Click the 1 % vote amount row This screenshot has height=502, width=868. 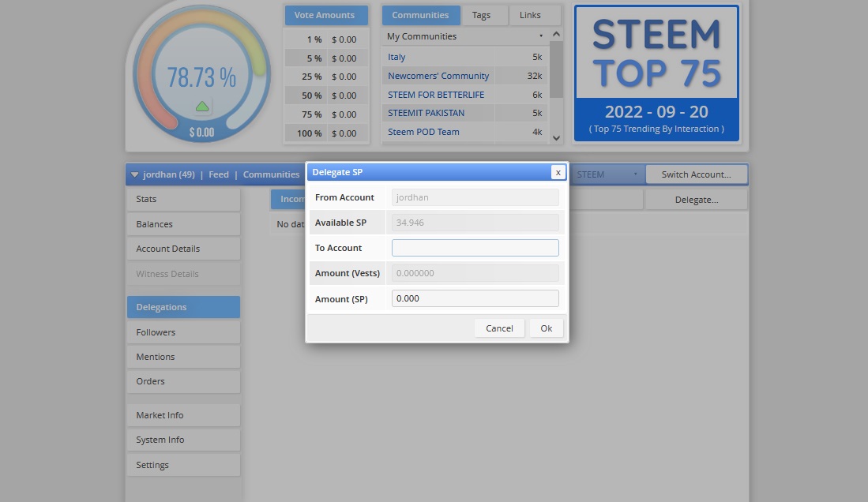326,39
